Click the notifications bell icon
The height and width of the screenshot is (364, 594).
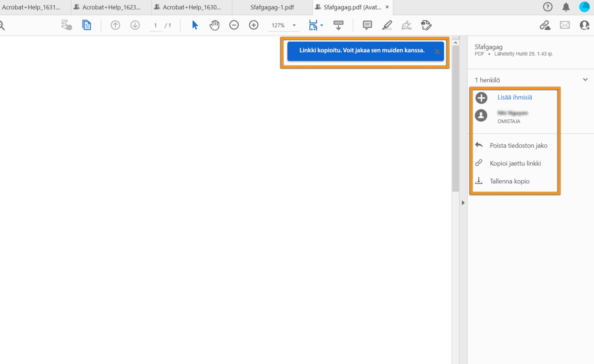pos(566,7)
